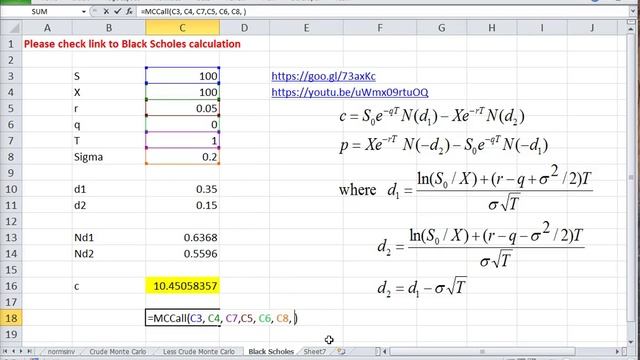
Task: Click the Nd1 label cell
Action: click(x=109, y=238)
